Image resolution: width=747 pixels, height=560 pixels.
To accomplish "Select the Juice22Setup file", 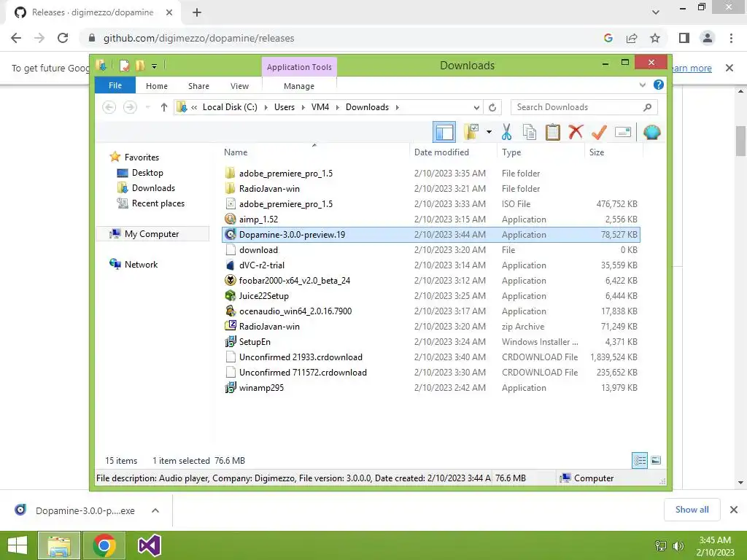I will click(430, 296).
